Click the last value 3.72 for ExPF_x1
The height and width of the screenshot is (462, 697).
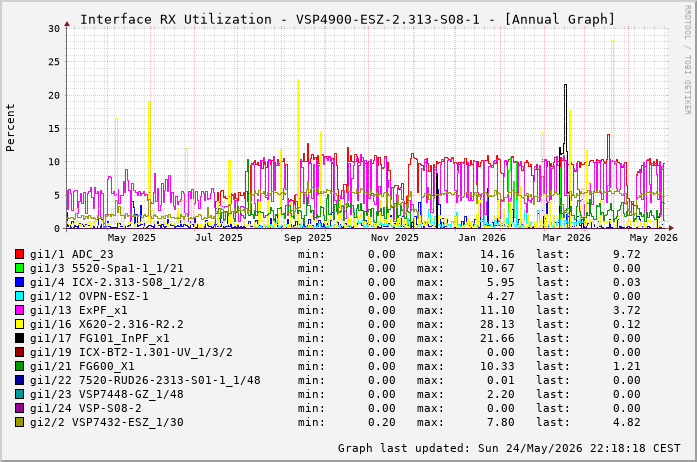627,310
